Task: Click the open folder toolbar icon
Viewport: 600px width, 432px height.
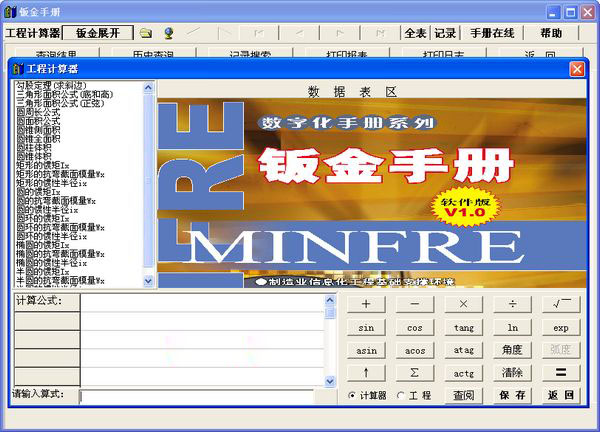Action: click(x=146, y=33)
